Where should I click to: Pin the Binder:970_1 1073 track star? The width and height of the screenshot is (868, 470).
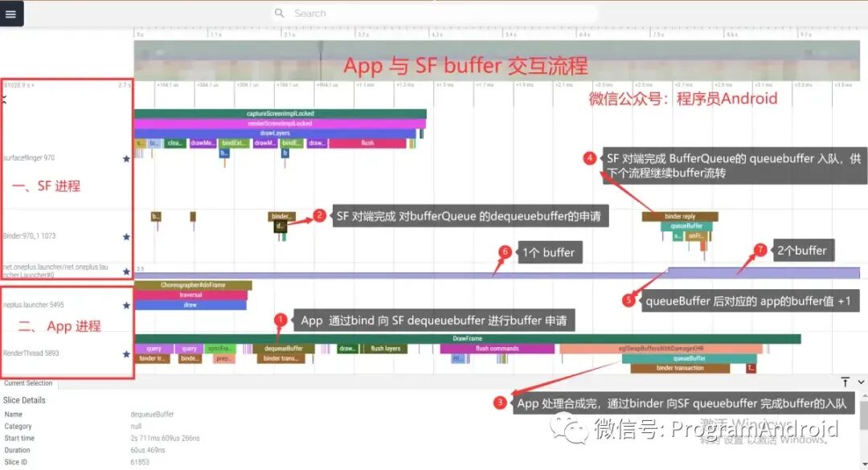[x=126, y=237]
